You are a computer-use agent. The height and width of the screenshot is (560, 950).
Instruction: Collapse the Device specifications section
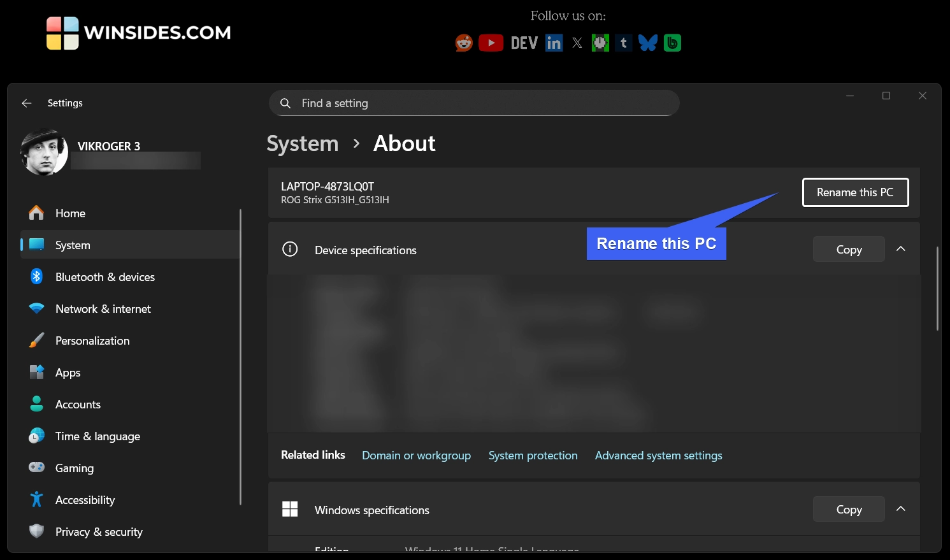coord(900,249)
